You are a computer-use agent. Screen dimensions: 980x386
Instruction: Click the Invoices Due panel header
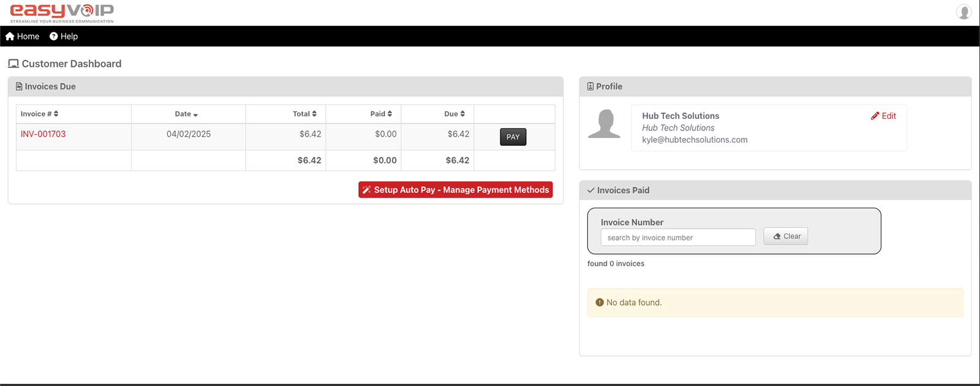[285, 86]
